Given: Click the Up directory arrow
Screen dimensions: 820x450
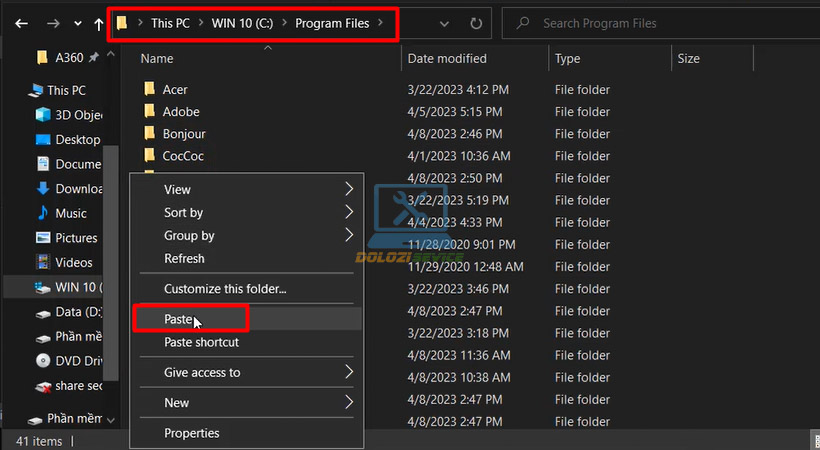Looking at the screenshot, I should click(98, 22).
